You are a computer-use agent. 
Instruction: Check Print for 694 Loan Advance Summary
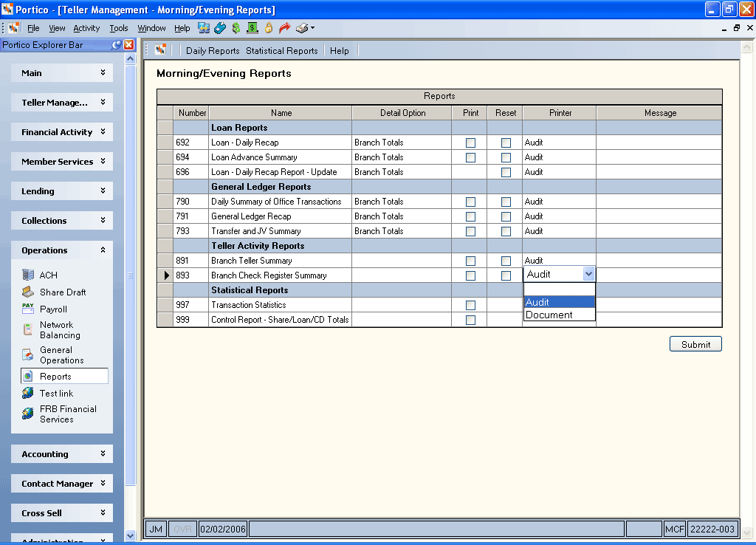click(x=470, y=158)
